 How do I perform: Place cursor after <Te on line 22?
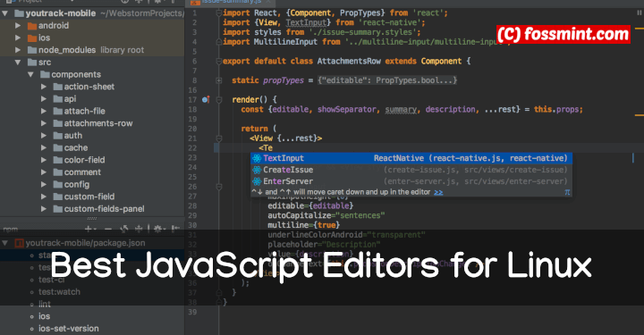[273, 148]
